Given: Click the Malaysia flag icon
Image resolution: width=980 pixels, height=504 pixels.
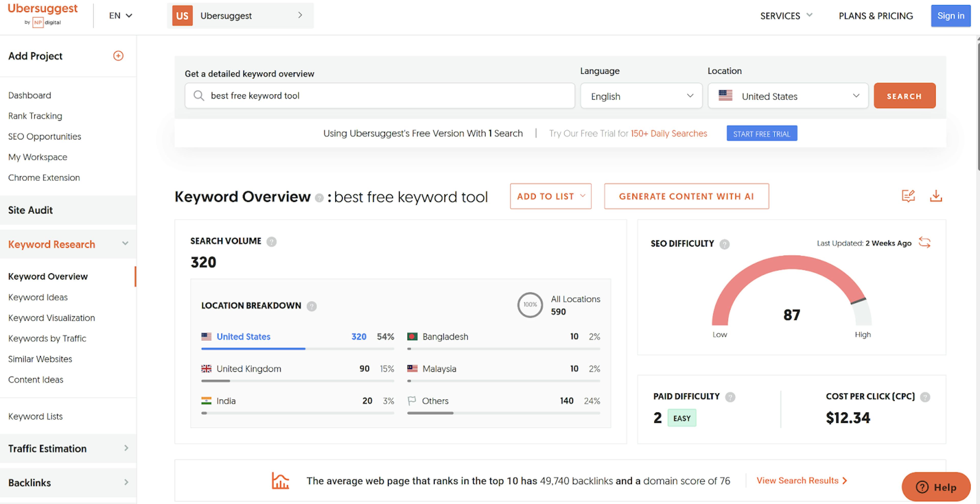Looking at the screenshot, I should tap(412, 368).
